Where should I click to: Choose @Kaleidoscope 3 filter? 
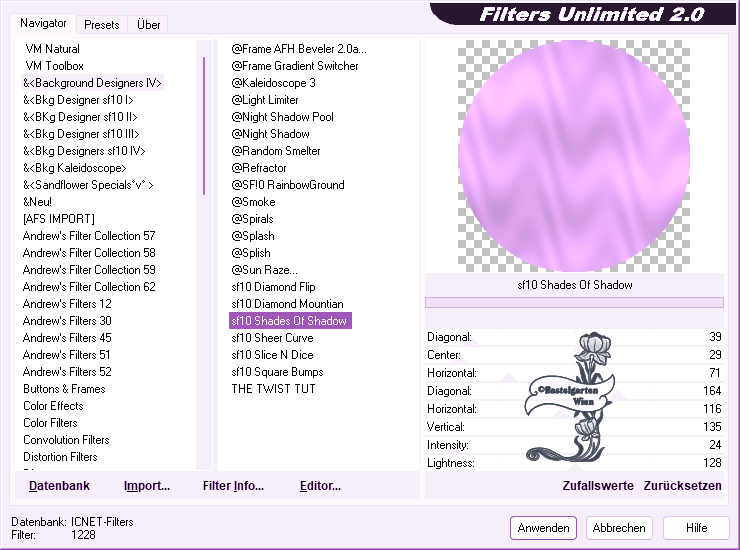point(273,83)
